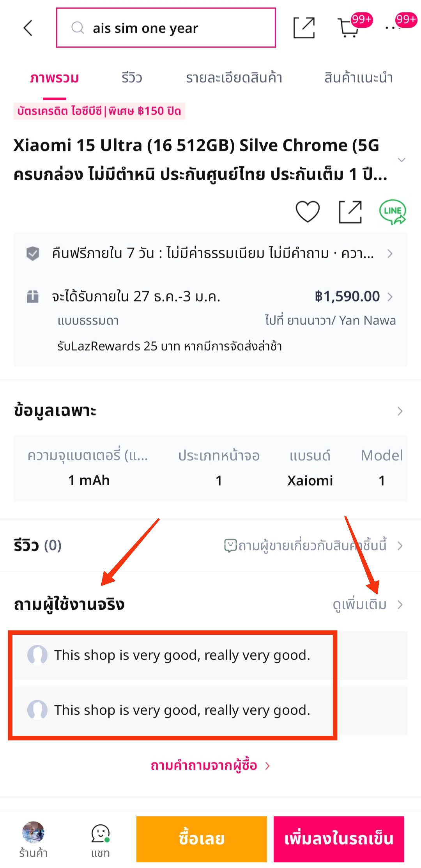Open the 7-day free return policy details

[389, 254]
